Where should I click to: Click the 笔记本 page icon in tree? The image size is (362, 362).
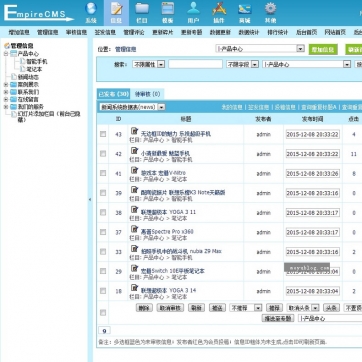click(22, 69)
